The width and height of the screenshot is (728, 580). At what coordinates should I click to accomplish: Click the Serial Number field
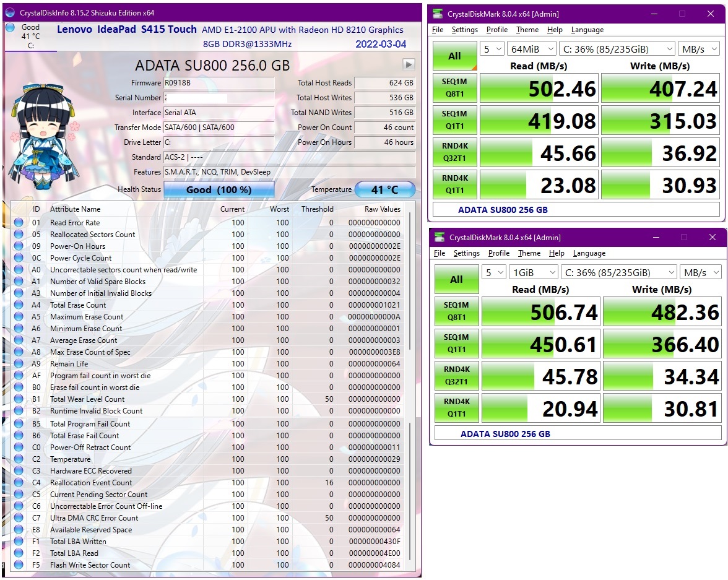point(219,98)
